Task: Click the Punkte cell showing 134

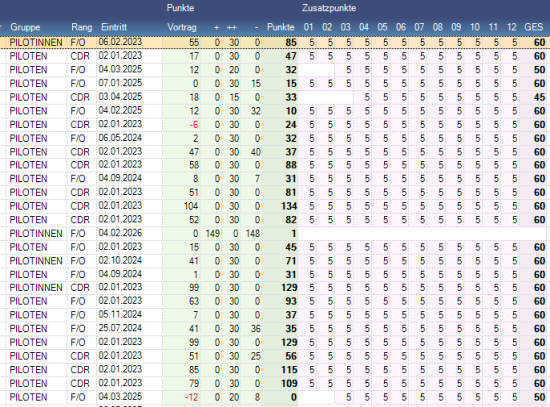Action: (x=281, y=206)
